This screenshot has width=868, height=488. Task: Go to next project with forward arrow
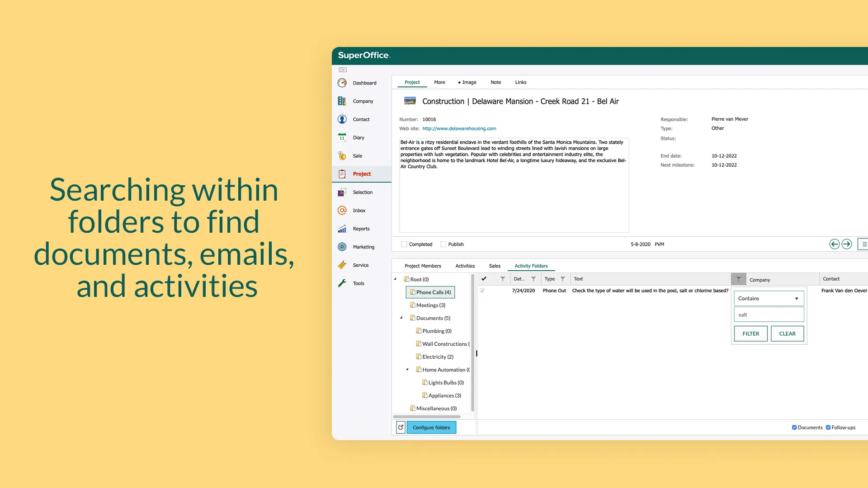coord(847,244)
